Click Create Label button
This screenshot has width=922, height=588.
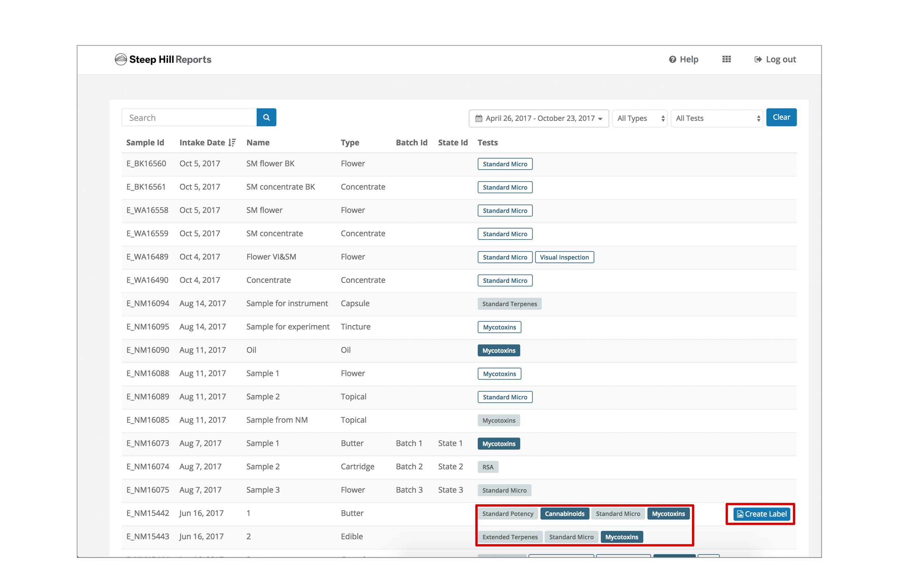761,514
